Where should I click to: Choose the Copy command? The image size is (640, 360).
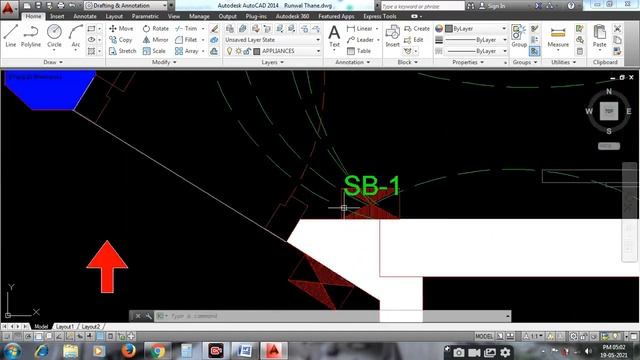pyautogui.click(x=120, y=40)
